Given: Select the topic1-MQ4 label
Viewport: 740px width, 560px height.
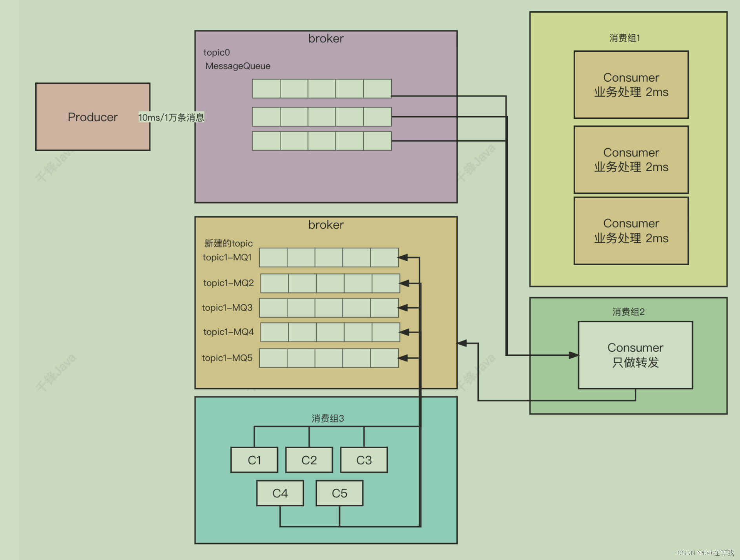Looking at the screenshot, I should click(228, 332).
